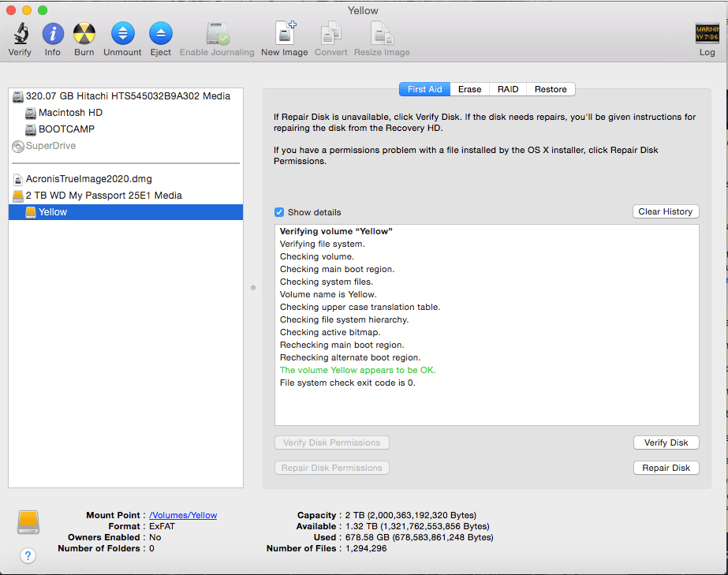Image resolution: width=728 pixels, height=575 pixels.
Task: Select the Restore tab
Action: pyautogui.click(x=550, y=89)
